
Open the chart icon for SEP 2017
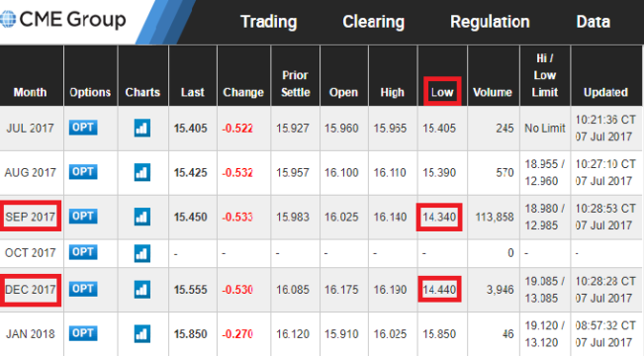click(142, 217)
